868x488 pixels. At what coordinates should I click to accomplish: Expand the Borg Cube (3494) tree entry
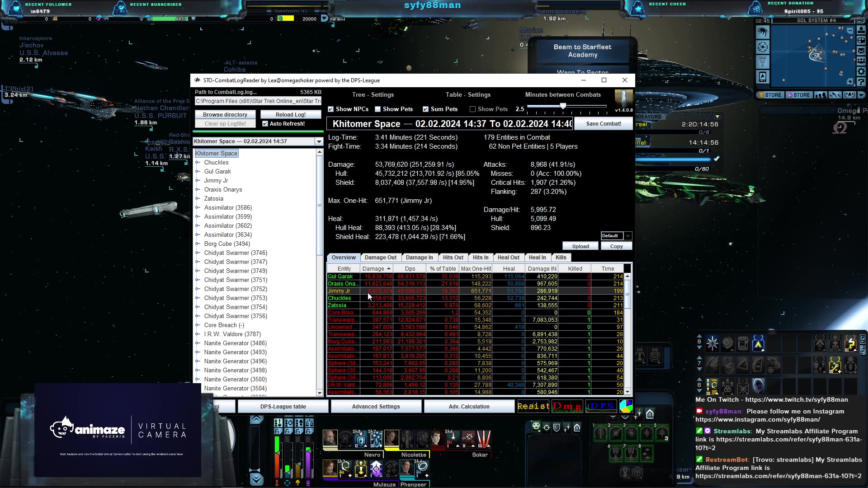tap(198, 244)
